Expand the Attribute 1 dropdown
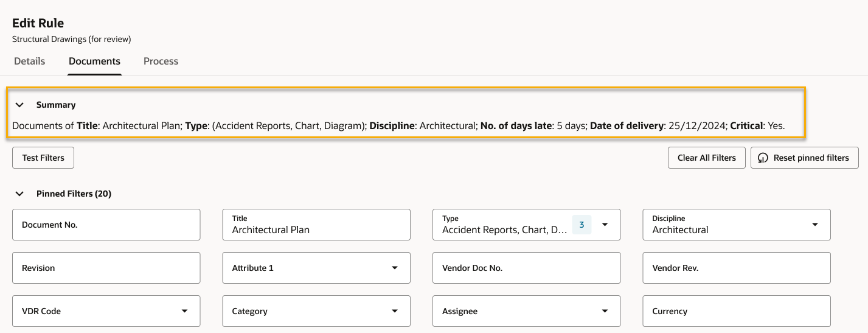868x333 pixels. [x=394, y=268]
